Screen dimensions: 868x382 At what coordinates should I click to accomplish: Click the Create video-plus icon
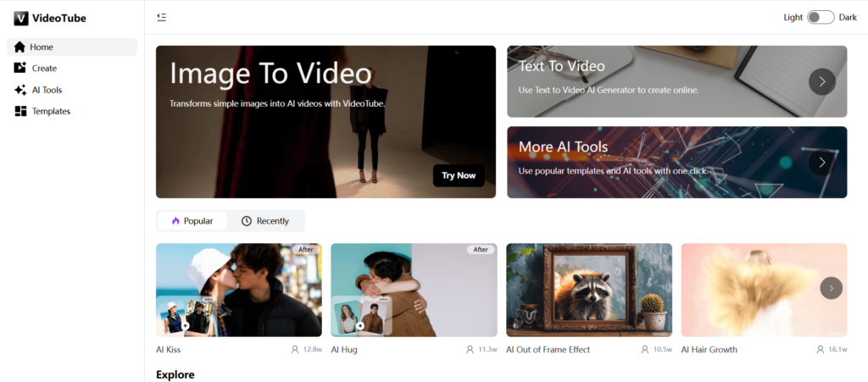20,68
